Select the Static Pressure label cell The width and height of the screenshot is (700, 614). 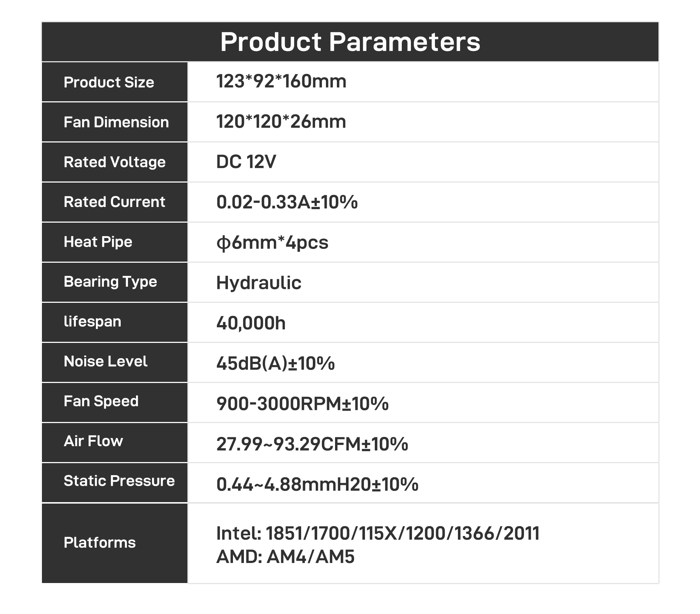coord(114,483)
